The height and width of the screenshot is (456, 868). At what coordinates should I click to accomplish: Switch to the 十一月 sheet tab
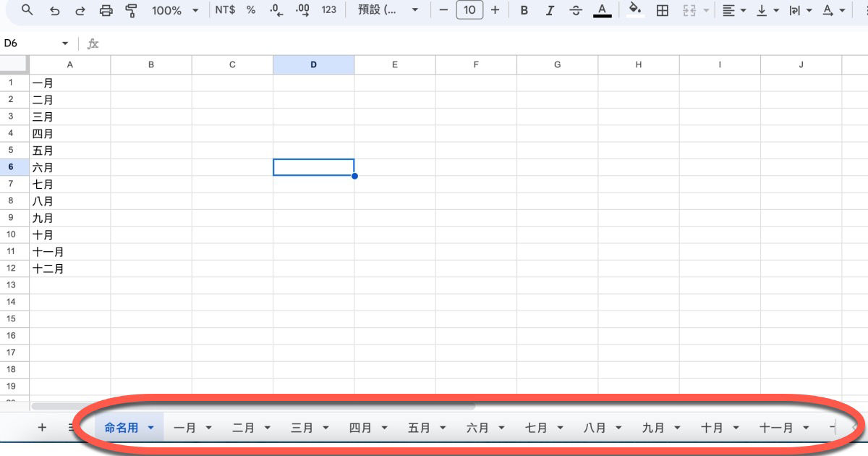pyautogui.click(x=778, y=427)
